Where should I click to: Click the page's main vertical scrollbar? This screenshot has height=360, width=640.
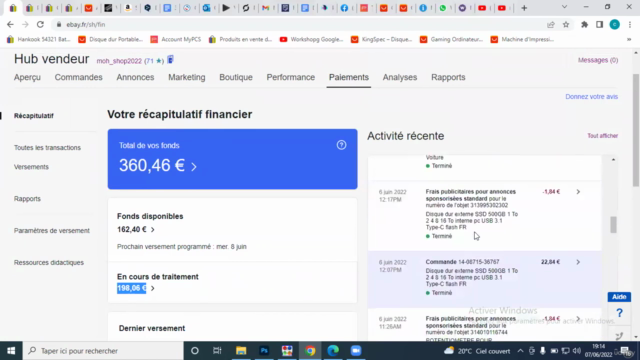pyautogui.click(x=636, y=131)
